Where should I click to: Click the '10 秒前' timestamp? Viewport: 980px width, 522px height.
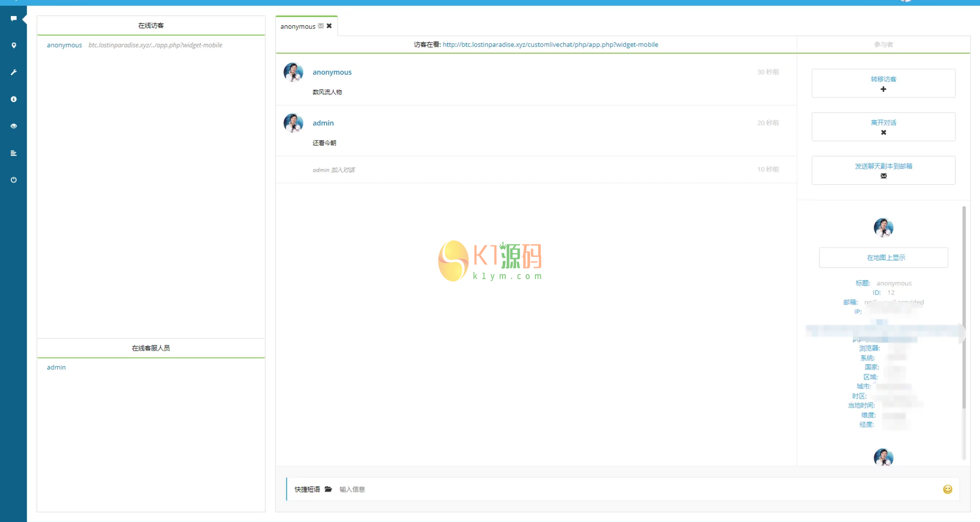[x=768, y=170]
